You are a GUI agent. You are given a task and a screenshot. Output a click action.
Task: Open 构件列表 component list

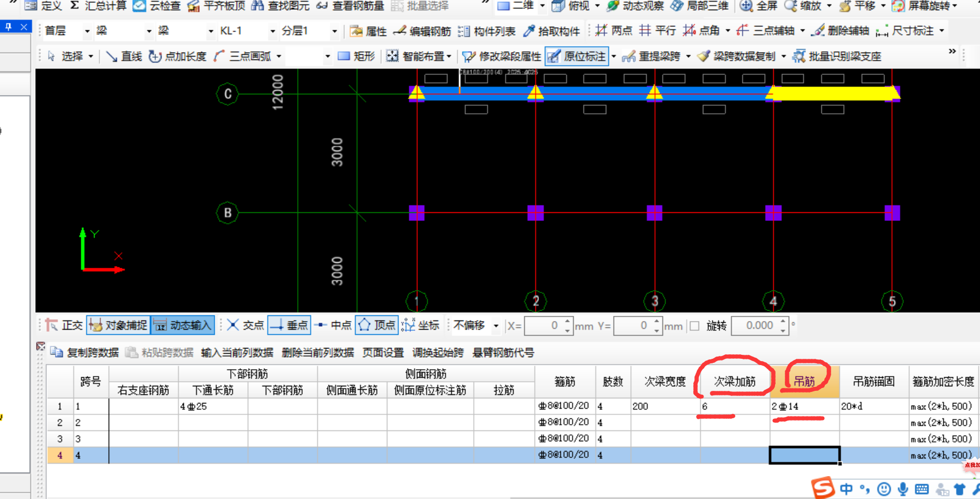(x=487, y=31)
